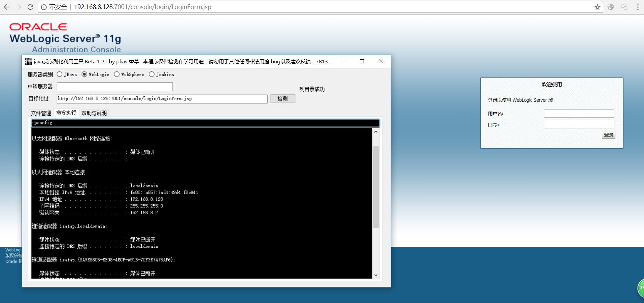Click the 欢迎使用 heading
Viewport: 644px width, 303px height.
click(x=552, y=85)
